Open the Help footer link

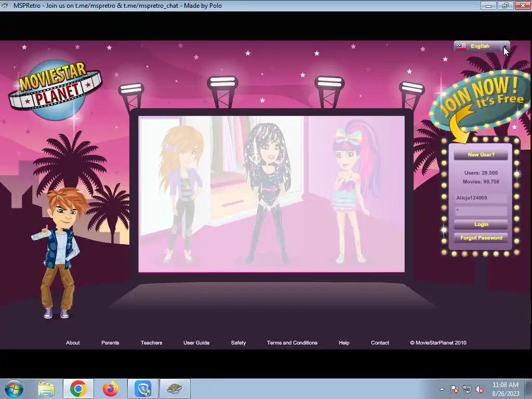(x=344, y=343)
